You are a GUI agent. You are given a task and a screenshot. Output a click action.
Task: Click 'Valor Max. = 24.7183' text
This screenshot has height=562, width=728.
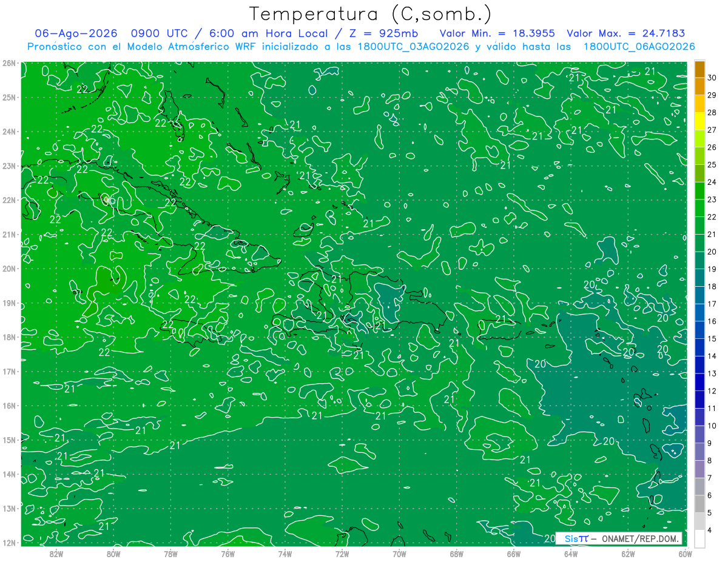(x=626, y=33)
